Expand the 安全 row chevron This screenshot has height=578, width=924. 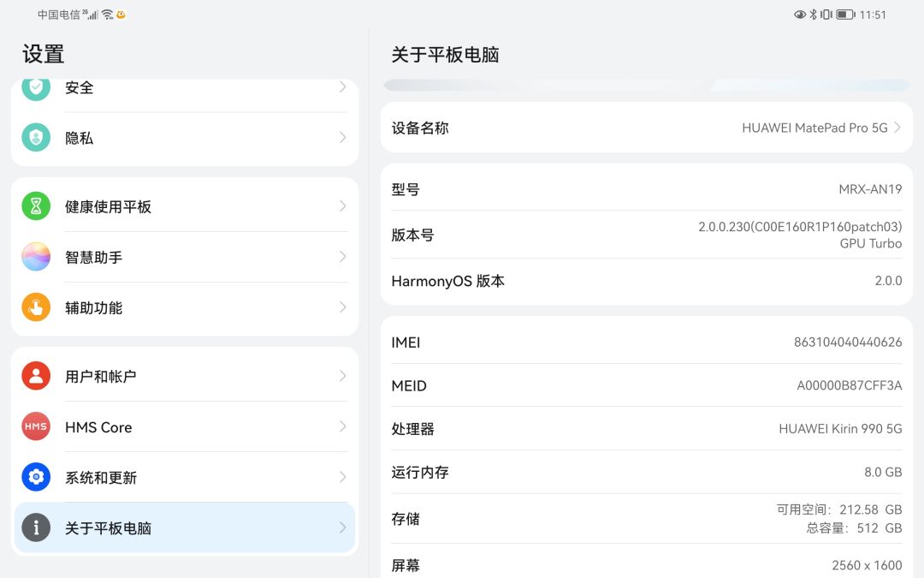(342, 87)
